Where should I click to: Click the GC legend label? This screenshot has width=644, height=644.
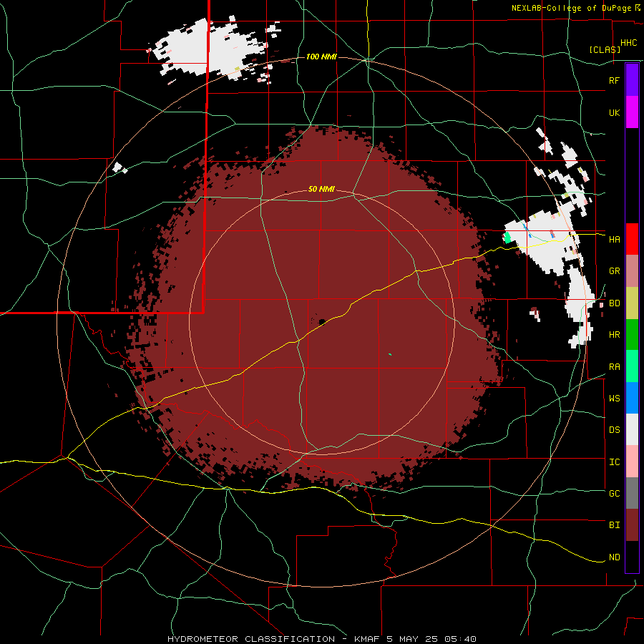615,494
